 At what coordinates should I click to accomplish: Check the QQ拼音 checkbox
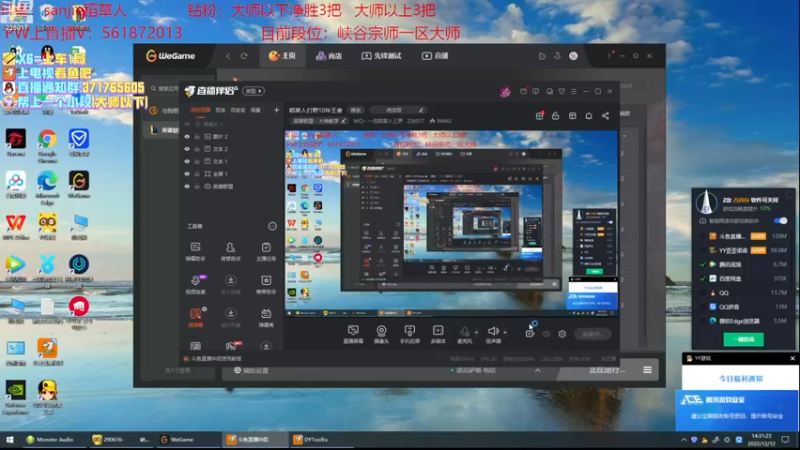(703, 307)
